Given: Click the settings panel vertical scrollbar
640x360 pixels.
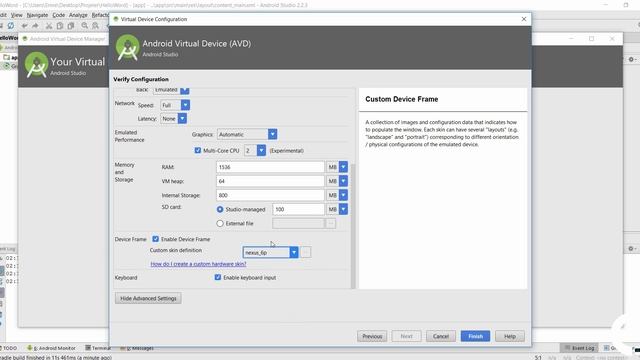Looking at the screenshot, I should pyautogui.click(x=353, y=226).
